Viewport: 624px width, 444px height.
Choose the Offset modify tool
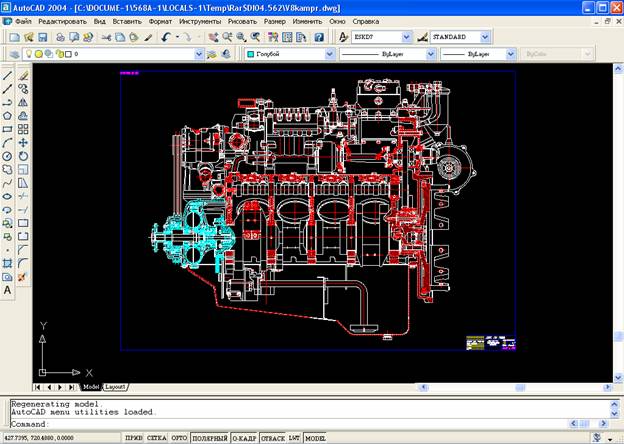23,116
